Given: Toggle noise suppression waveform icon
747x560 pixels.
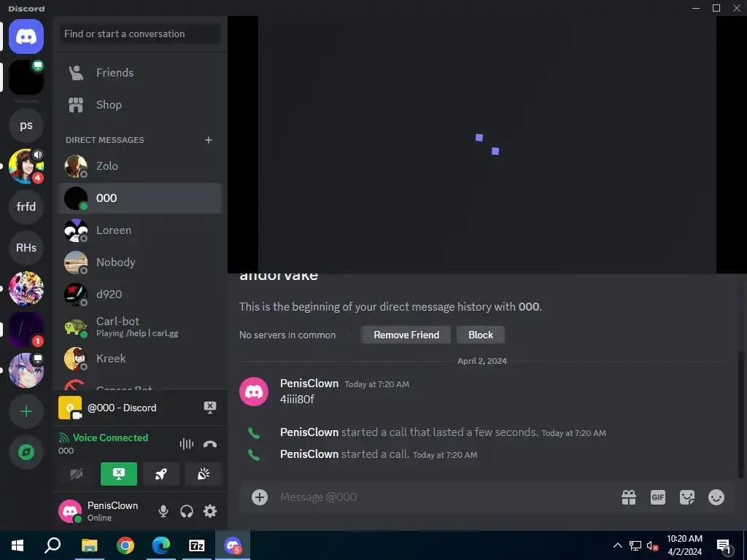Looking at the screenshot, I should tap(186, 444).
